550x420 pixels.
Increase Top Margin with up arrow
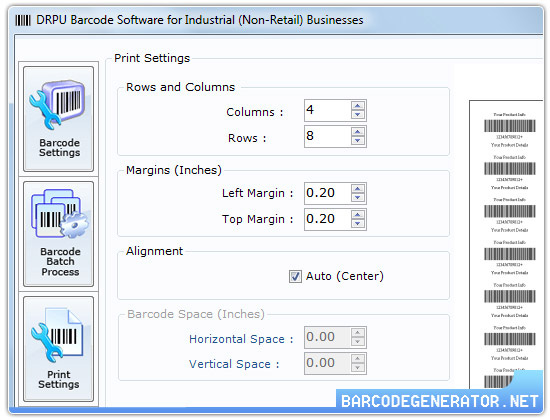(357, 215)
